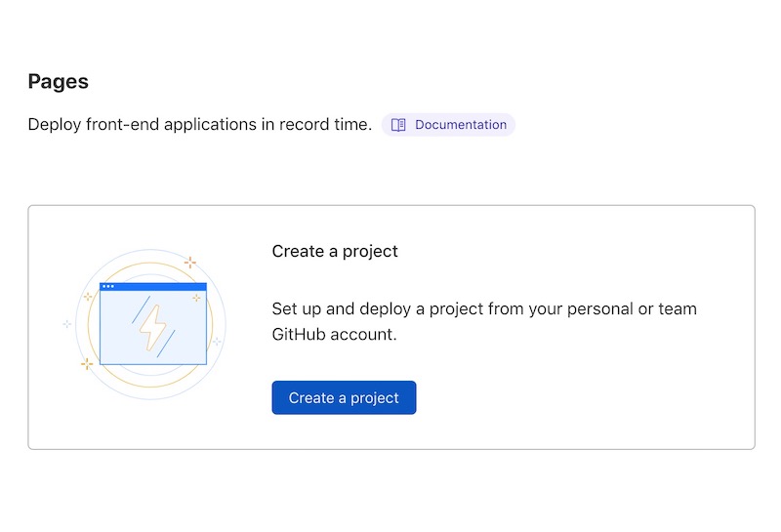Click the book icon beside Documentation
The width and height of the screenshot is (781, 532).
398,125
